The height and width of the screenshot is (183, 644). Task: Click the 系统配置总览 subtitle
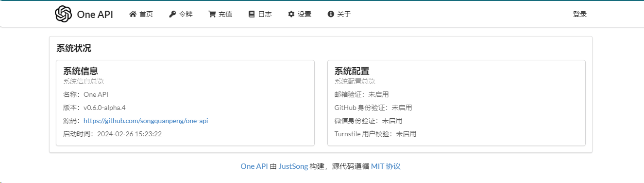click(355, 81)
